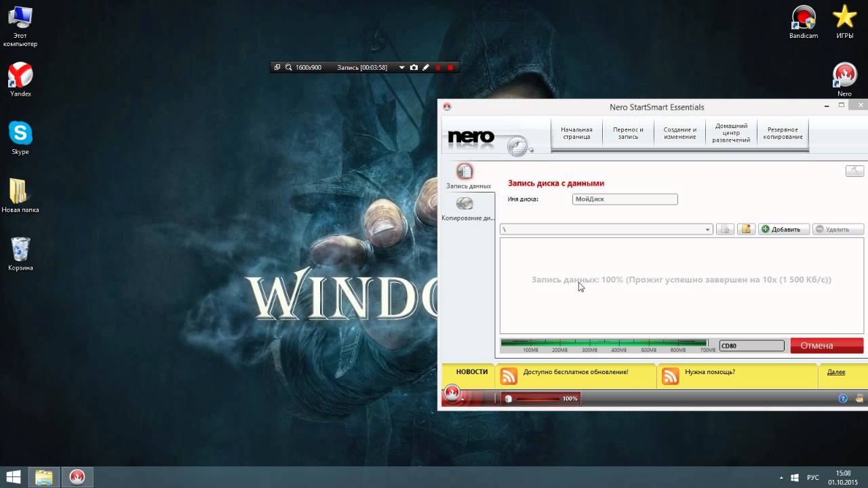Click the Bandicam 1600x900 resolution text

[308, 67]
